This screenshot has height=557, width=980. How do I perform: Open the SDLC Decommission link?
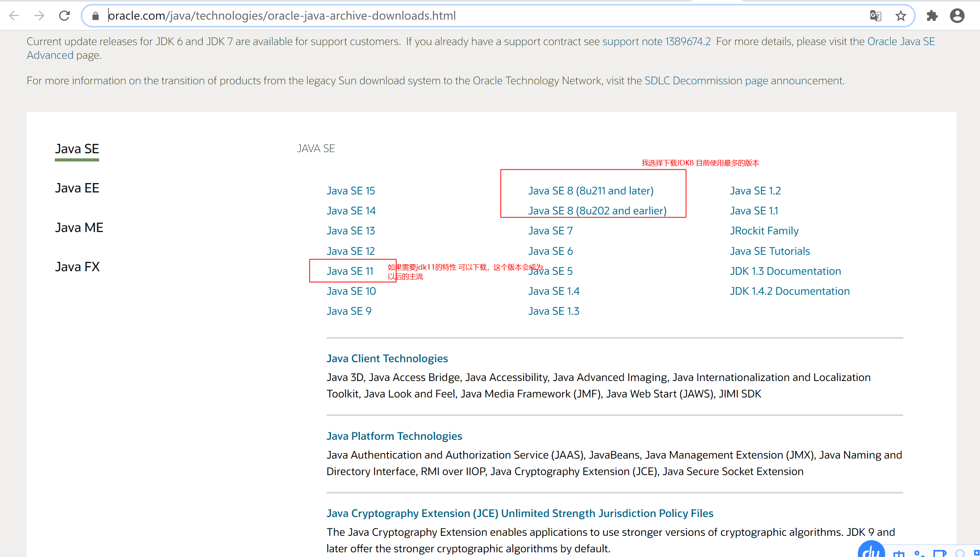click(x=706, y=81)
